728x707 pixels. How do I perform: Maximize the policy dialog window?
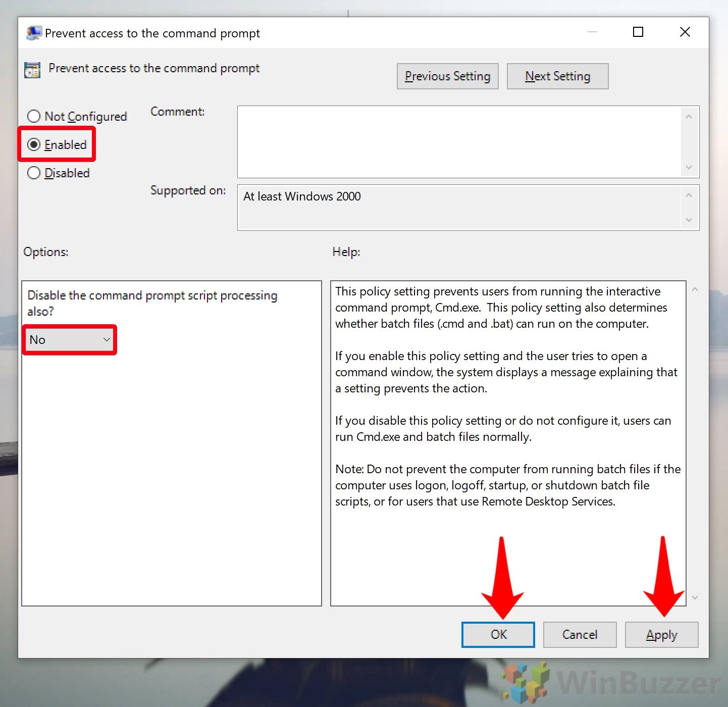tap(638, 32)
